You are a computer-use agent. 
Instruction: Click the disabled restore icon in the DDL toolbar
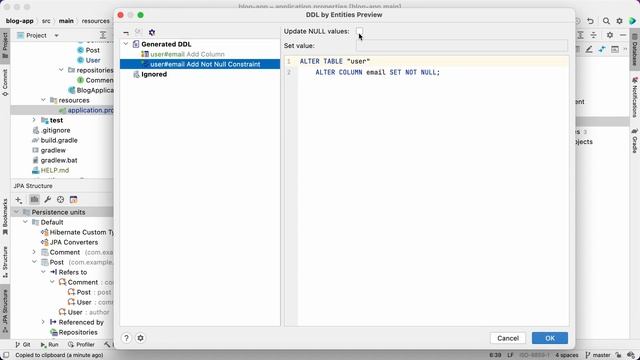(x=138, y=32)
